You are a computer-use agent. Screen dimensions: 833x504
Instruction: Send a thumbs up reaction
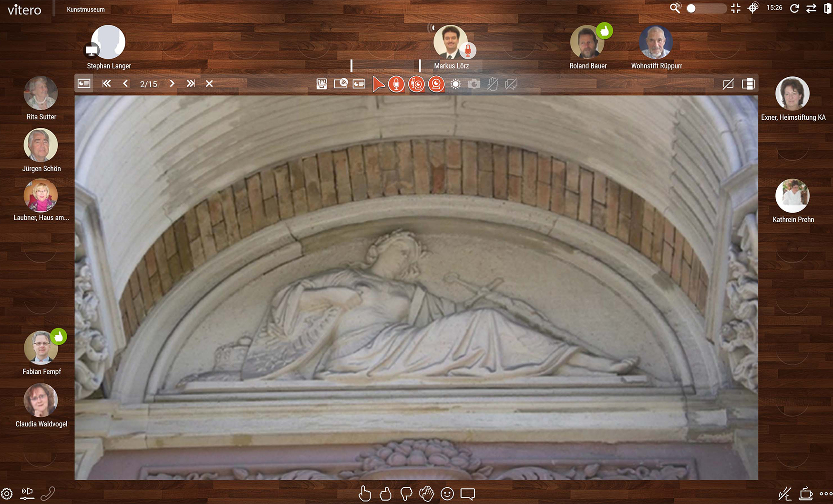tap(385, 494)
